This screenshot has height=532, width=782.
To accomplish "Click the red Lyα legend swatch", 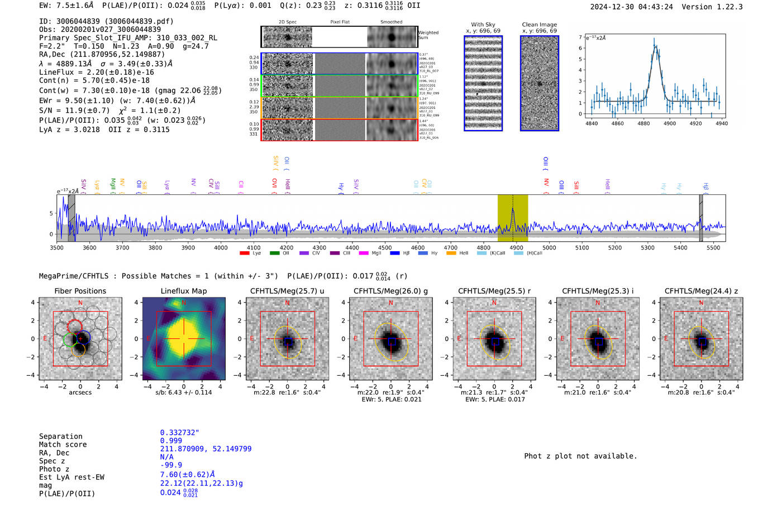I will pyautogui.click(x=244, y=253).
